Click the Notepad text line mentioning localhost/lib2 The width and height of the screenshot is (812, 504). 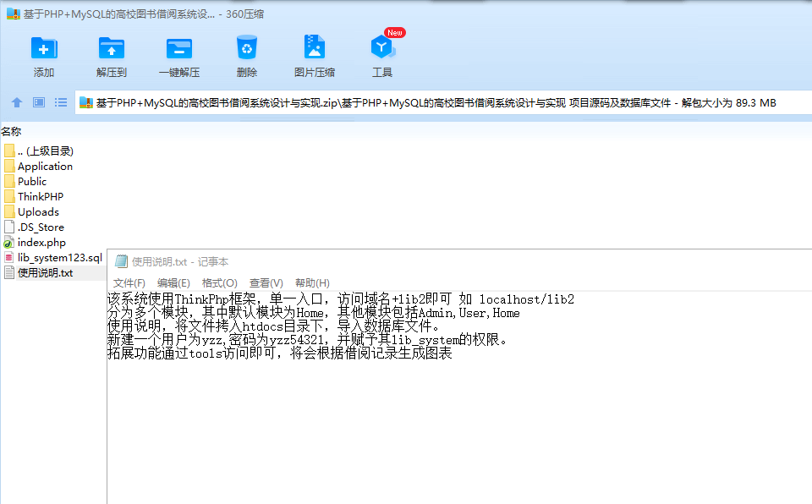[x=341, y=299]
